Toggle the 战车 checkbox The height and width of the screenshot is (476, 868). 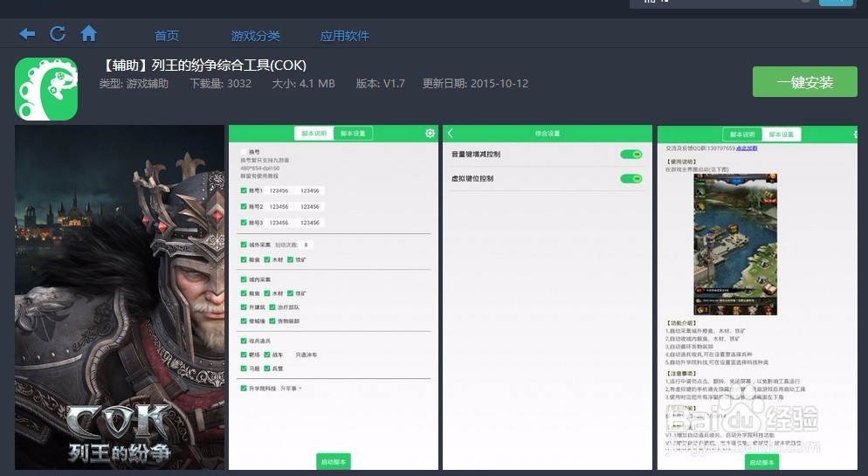click(267, 355)
